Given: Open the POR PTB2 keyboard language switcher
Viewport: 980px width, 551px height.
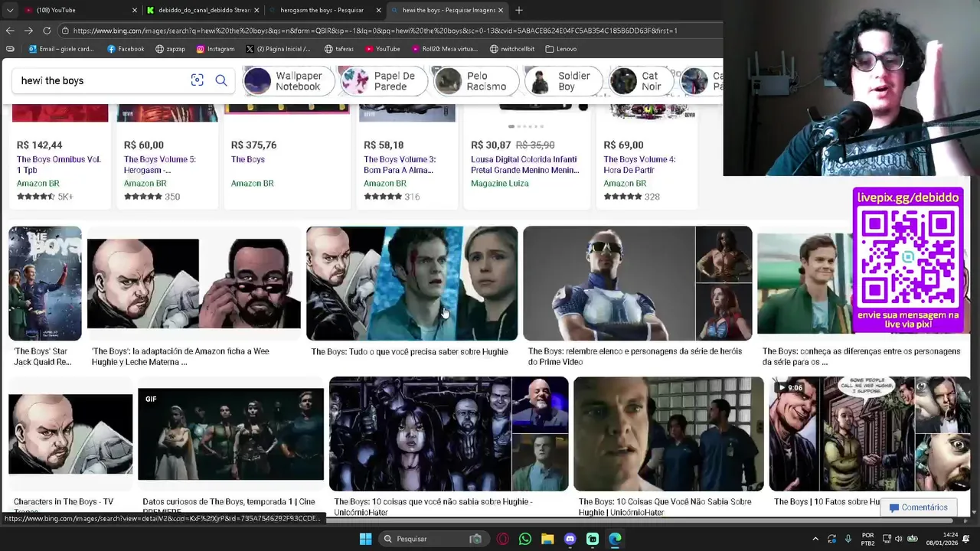Looking at the screenshot, I should [868, 539].
